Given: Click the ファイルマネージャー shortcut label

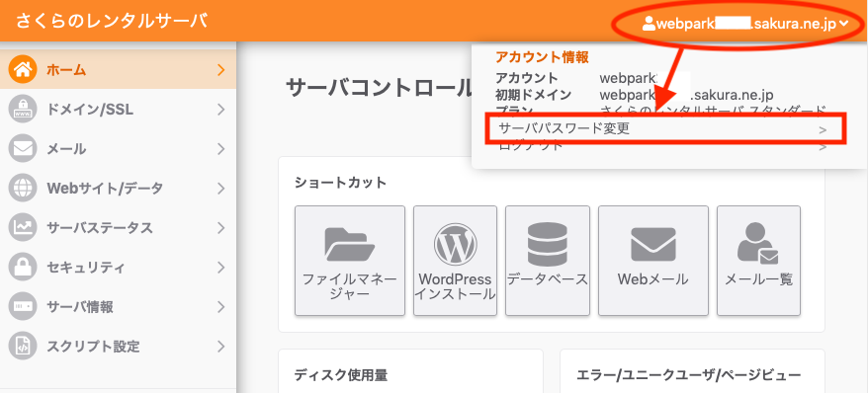Looking at the screenshot, I should coord(350,286).
